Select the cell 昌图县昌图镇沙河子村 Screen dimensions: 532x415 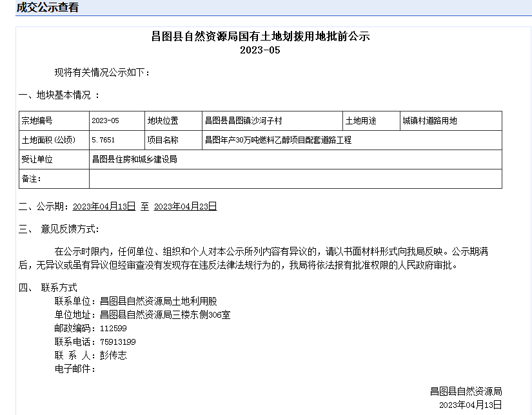272,121
